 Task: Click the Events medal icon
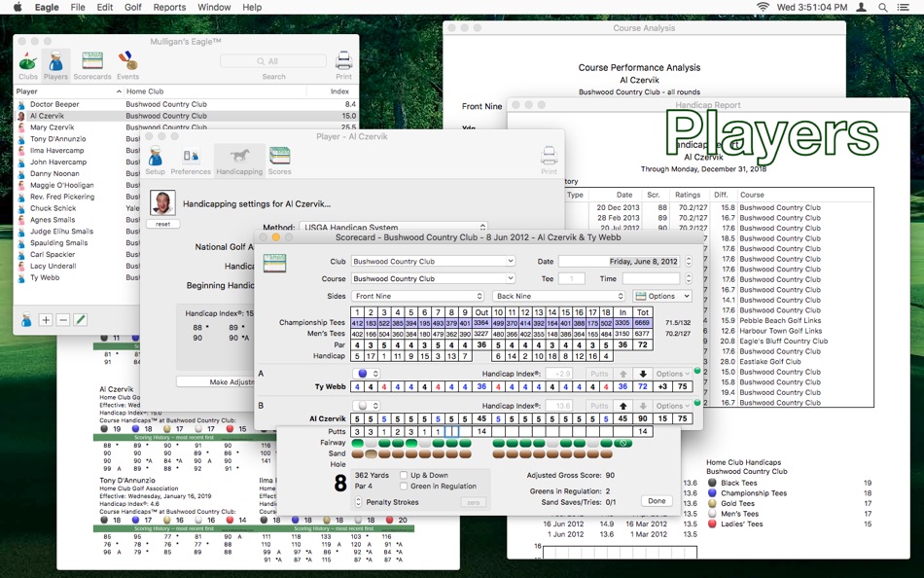tap(127, 62)
